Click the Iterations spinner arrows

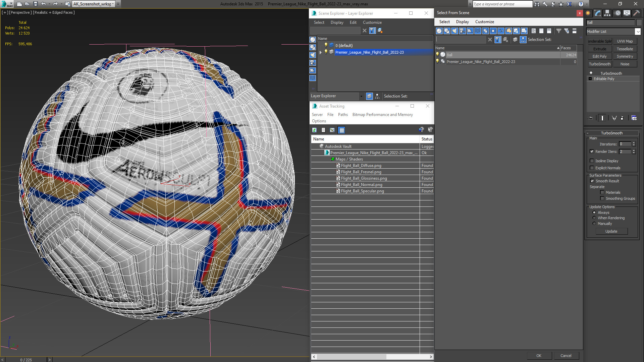pos(634,144)
